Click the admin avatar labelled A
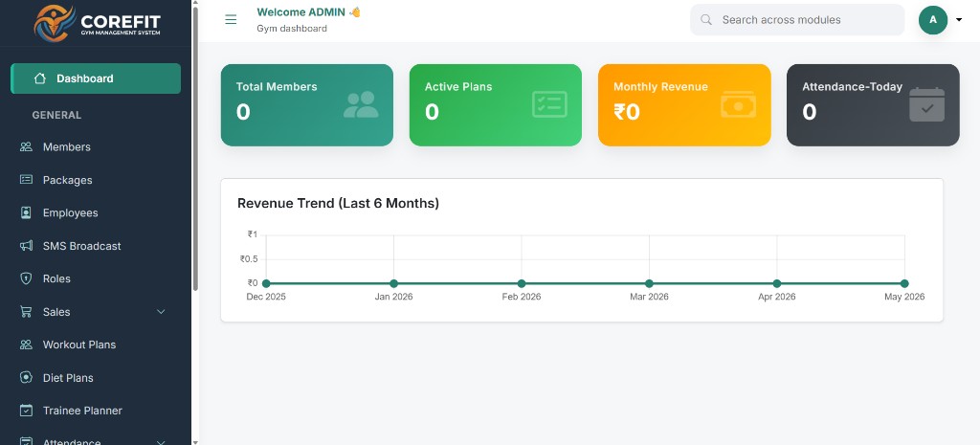980x445 pixels. [x=933, y=20]
